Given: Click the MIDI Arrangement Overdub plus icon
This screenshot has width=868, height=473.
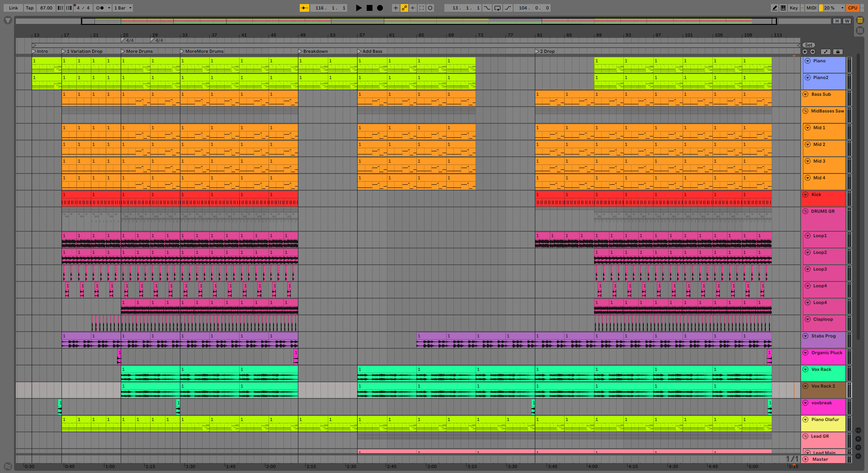Looking at the screenshot, I should tap(396, 8).
